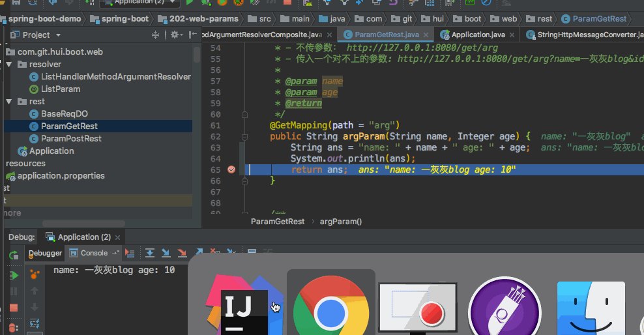Collapse the argParam method fold marker at line 62
The width and height of the screenshot is (644, 335).
click(x=244, y=137)
